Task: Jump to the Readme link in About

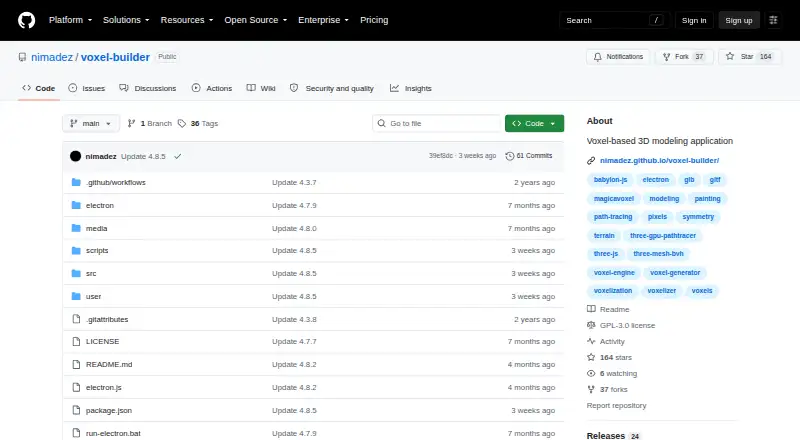Action: click(608, 309)
